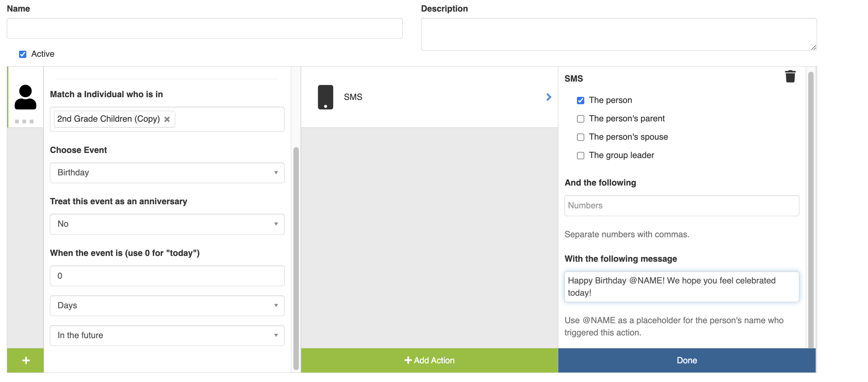Screen dimensions: 868x382
Task: Check The person's spouse option
Action: [x=580, y=137]
